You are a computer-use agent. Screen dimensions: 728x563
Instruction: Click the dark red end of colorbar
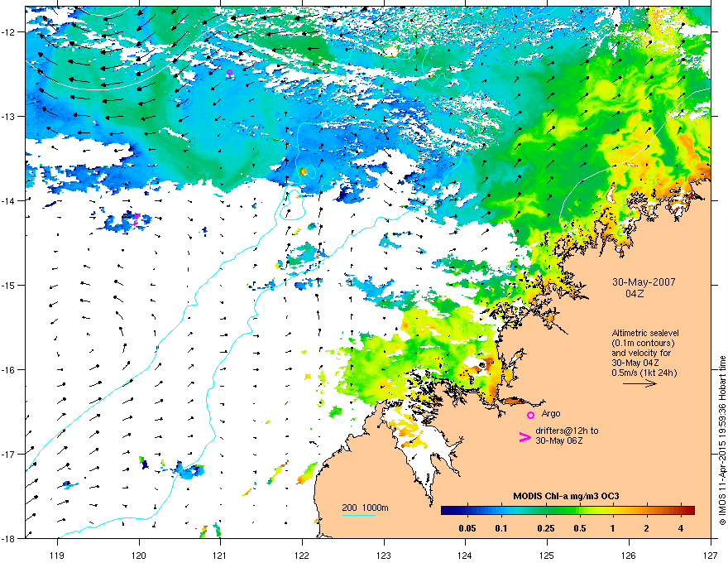pyautogui.click(x=689, y=510)
